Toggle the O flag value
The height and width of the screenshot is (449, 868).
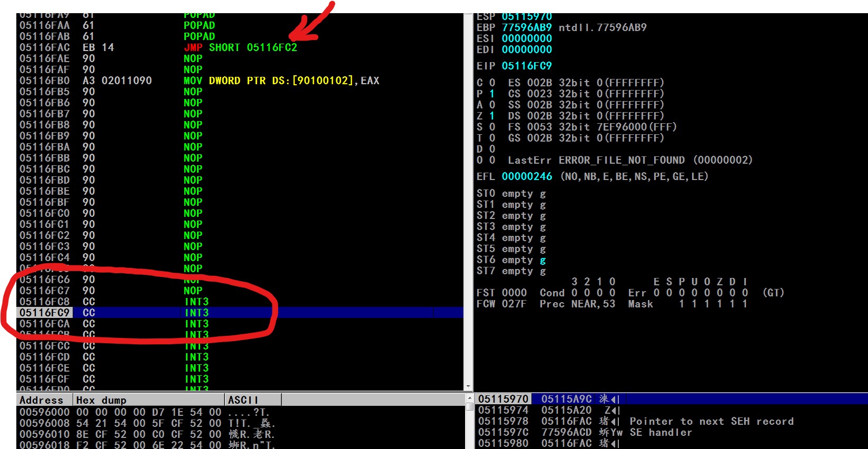pos(492,160)
